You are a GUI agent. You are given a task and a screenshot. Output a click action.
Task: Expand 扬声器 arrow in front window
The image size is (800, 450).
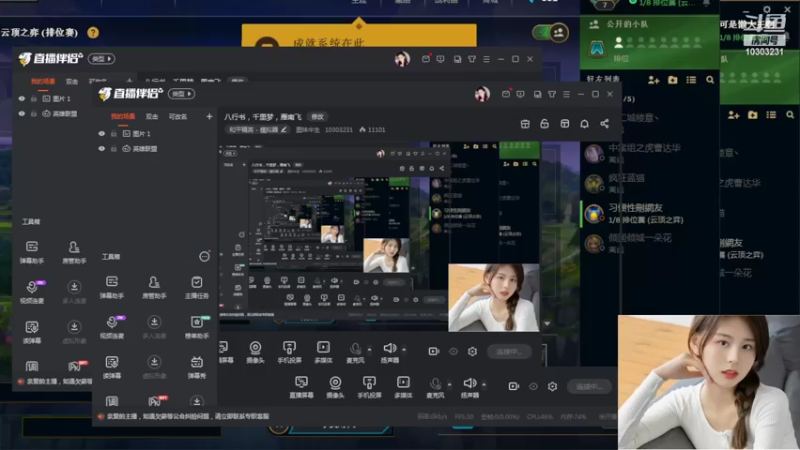(484, 384)
